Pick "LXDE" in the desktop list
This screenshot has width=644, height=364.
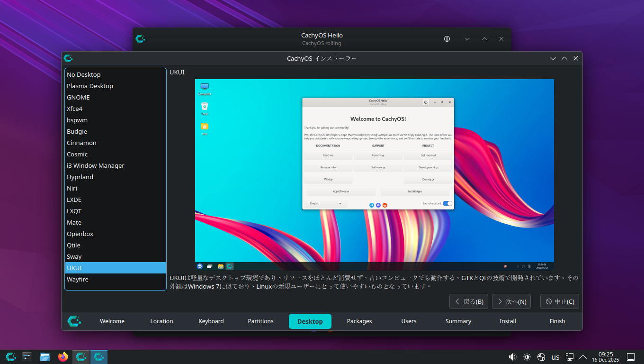116,200
